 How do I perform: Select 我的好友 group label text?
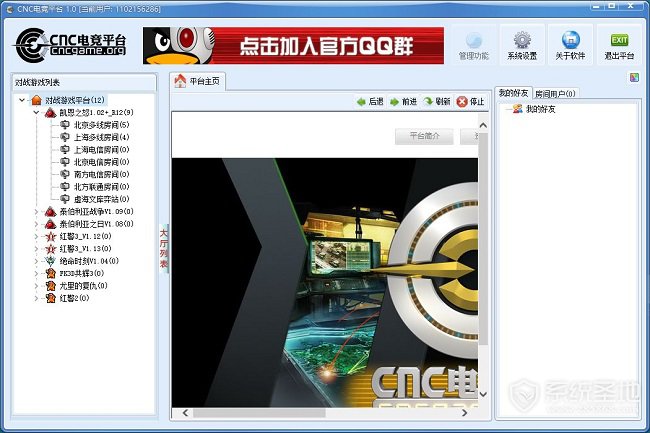(x=541, y=109)
